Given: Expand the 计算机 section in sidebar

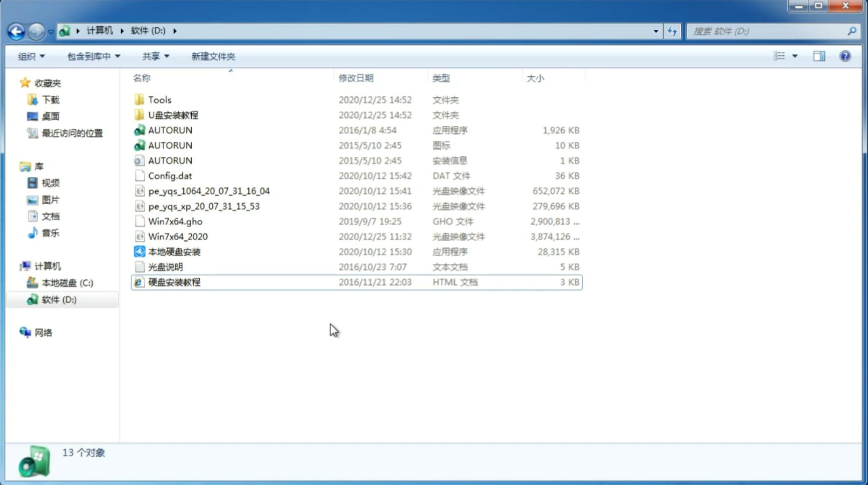Looking at the screenshot, I should coord(16,265).
